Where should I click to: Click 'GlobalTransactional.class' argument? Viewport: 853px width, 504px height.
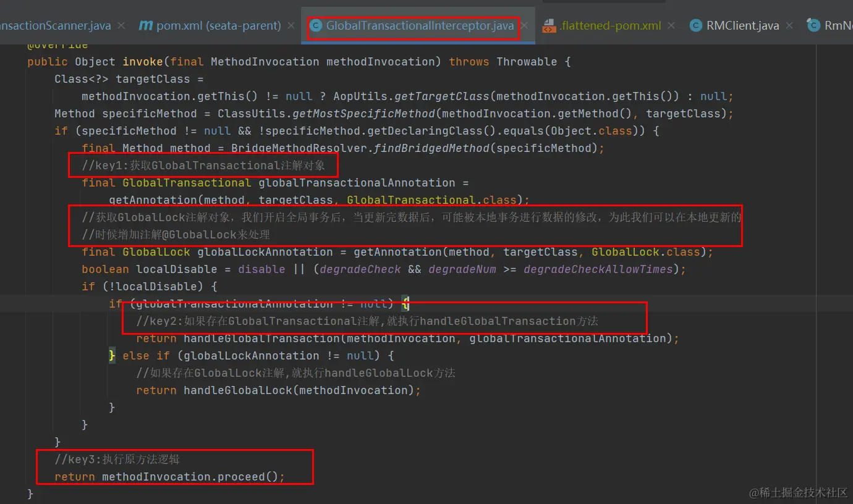(431, 200)
